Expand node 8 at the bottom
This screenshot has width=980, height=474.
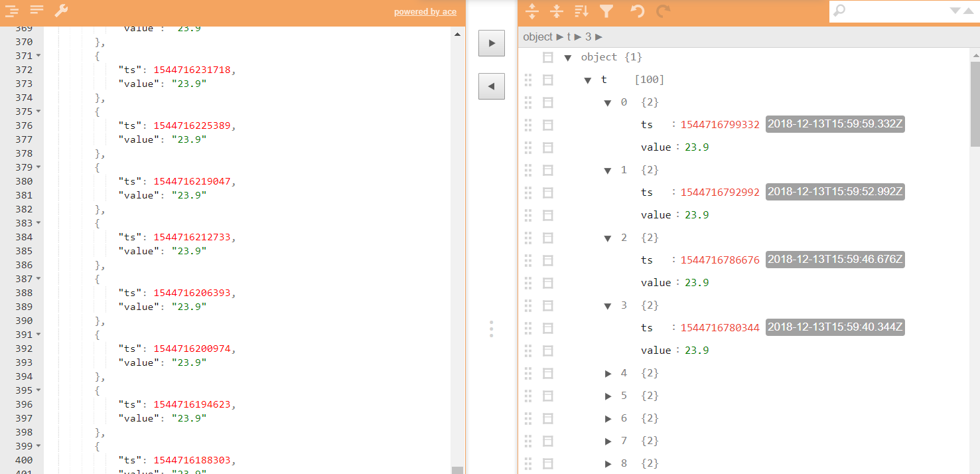pyautogui.click(x=608, y=463)
